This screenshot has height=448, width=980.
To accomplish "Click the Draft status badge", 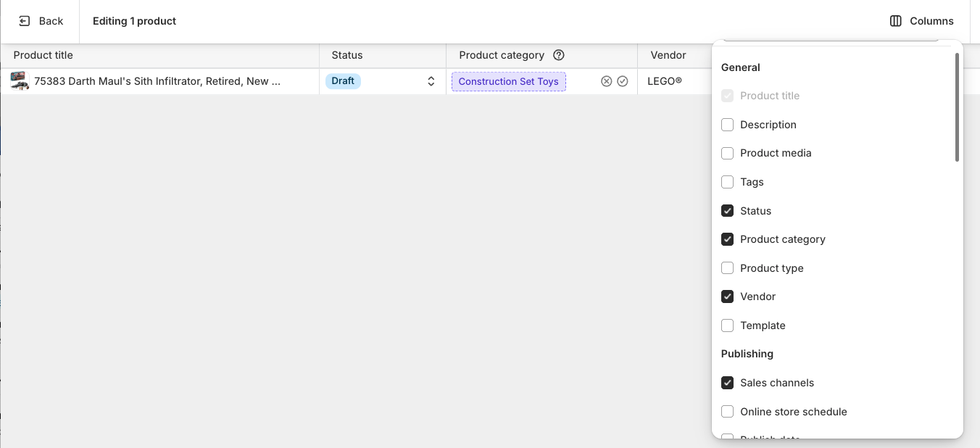I will coord(343,81).
